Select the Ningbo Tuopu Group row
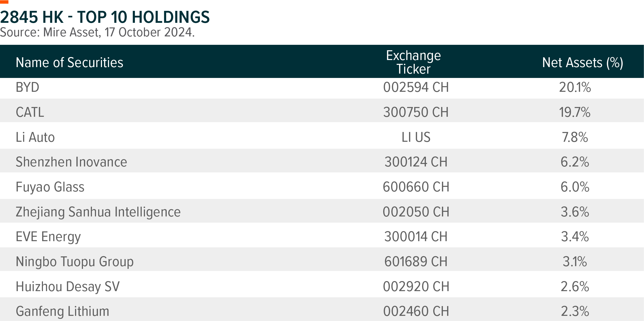The height and width of the screenshot is (321, 644). [322, 262]
